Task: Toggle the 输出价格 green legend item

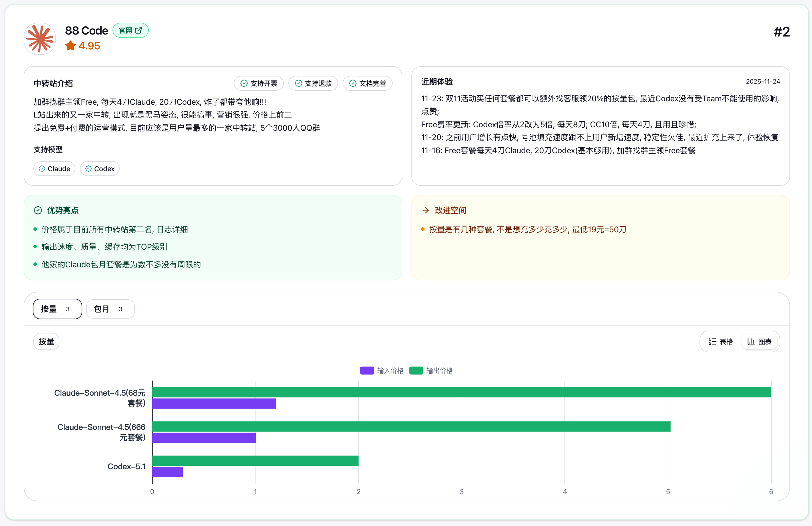Action: pyautogui.click(x=431, y=371)
